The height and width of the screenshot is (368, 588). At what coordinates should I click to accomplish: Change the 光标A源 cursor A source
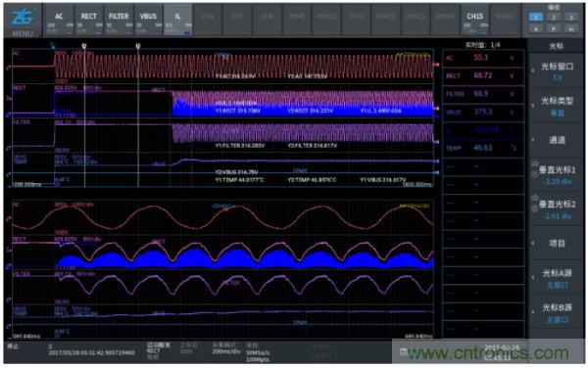click(x=557, y=279)
